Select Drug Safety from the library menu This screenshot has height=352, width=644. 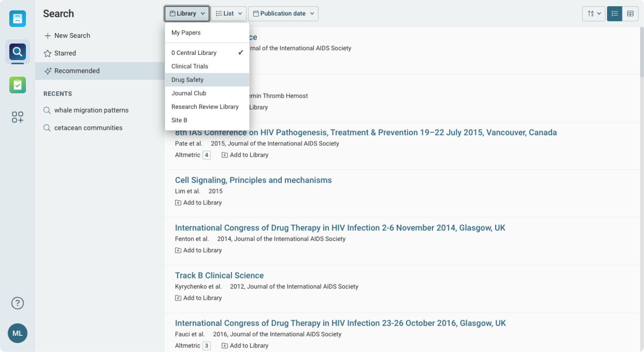point(187,79)
